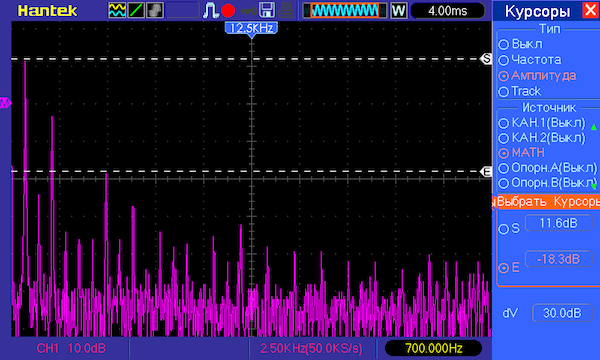Click the key lock icon

(248, 11)
